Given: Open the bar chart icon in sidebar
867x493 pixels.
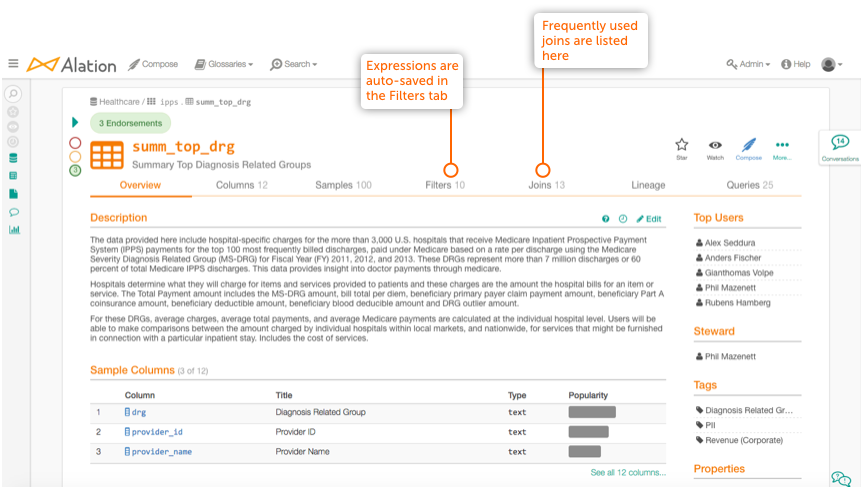Looking at the screenshot, I should coord(14,229).
